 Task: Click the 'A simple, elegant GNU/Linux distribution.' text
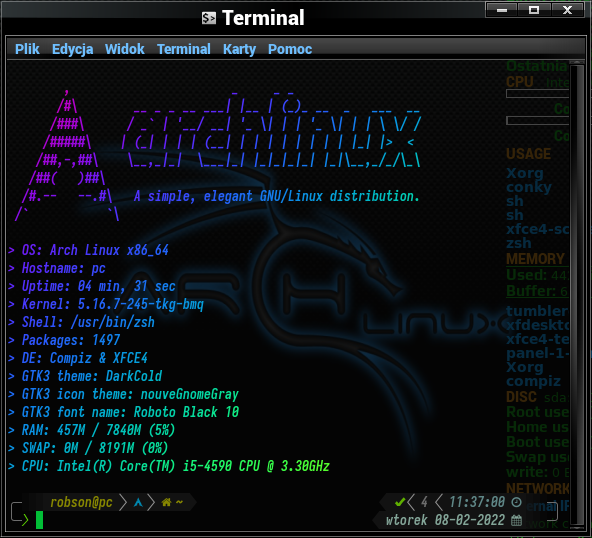coord(276,196)
